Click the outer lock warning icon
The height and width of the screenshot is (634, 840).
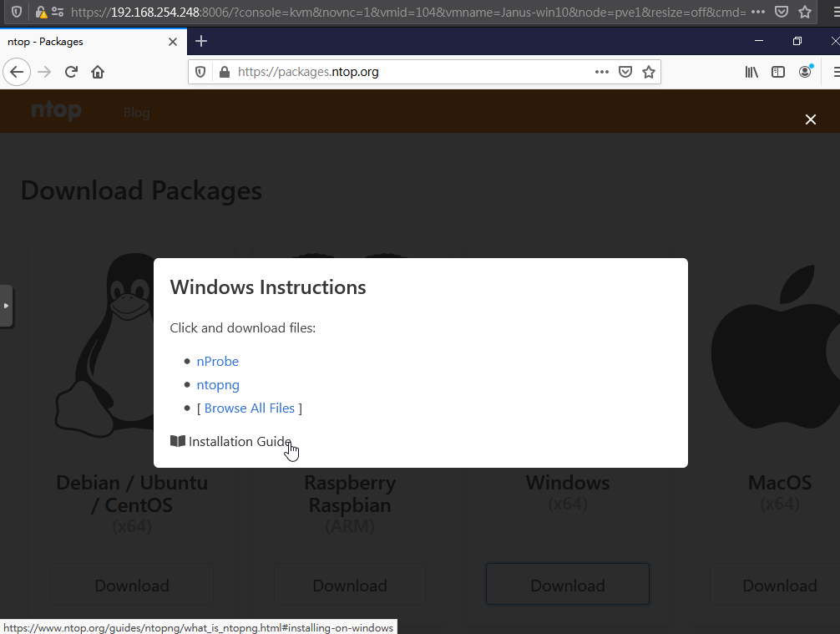[41, 11]
